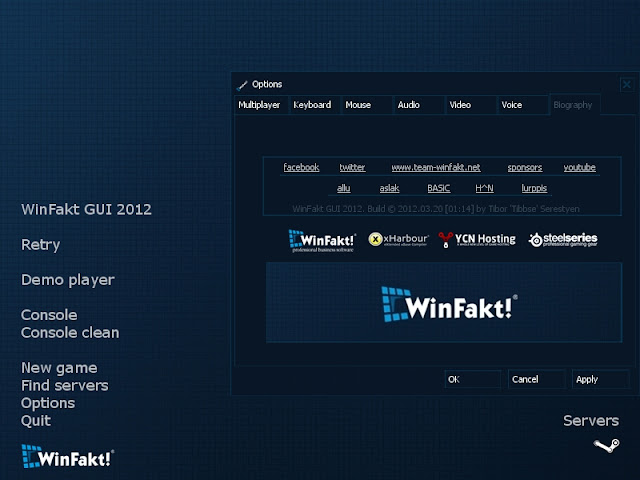This screenshot has width=640, height=480.
Task: Click the wrench icon beside Options title
Action: (x=242, y=85)
